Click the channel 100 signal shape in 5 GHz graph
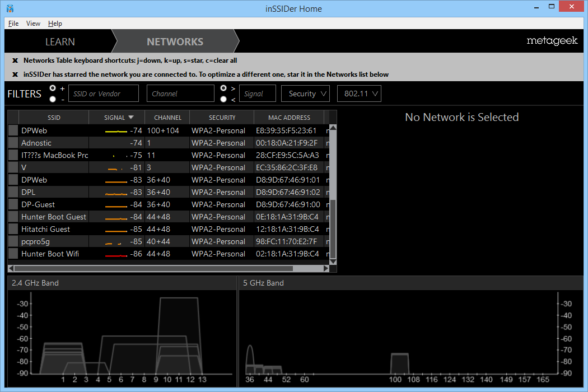Image resolution: width=588 pixels, height=392 pixels. (400, 363)
